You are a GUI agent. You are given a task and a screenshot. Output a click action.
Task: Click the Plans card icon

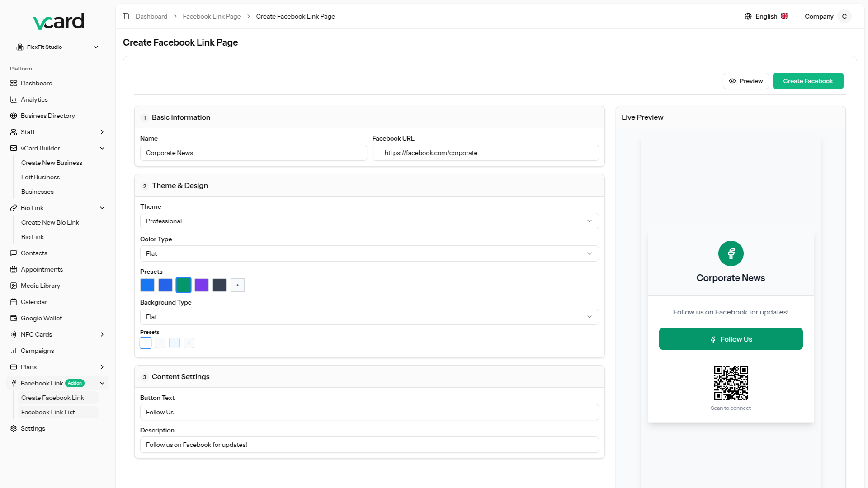coord(14,367)
